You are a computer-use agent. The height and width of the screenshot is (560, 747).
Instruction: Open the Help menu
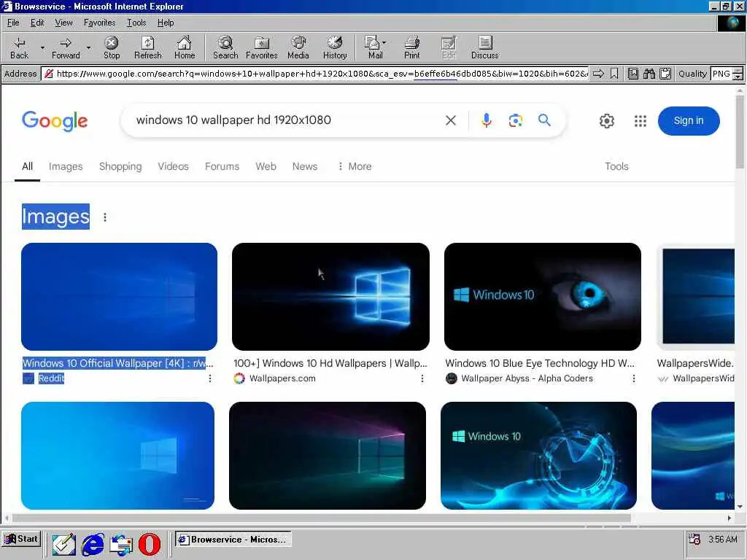point(166,23)
